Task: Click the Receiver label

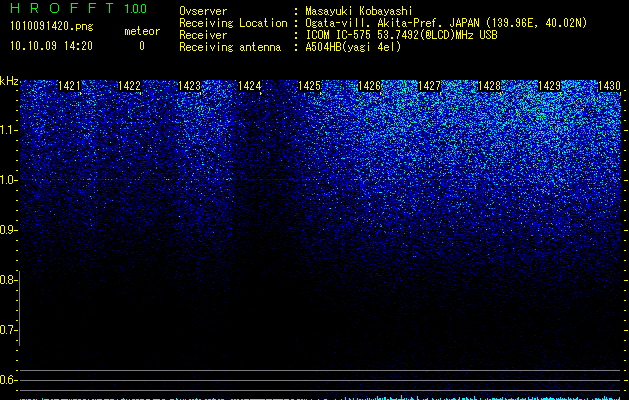Action: 203,35
